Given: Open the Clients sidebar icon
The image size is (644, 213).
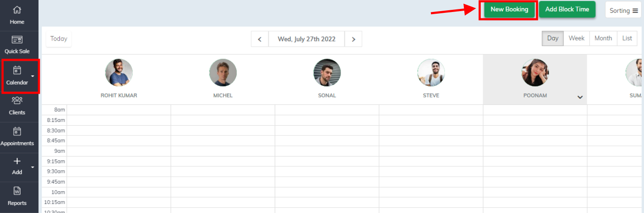Looking at the screenshot, I should click(x=17, y=101).
